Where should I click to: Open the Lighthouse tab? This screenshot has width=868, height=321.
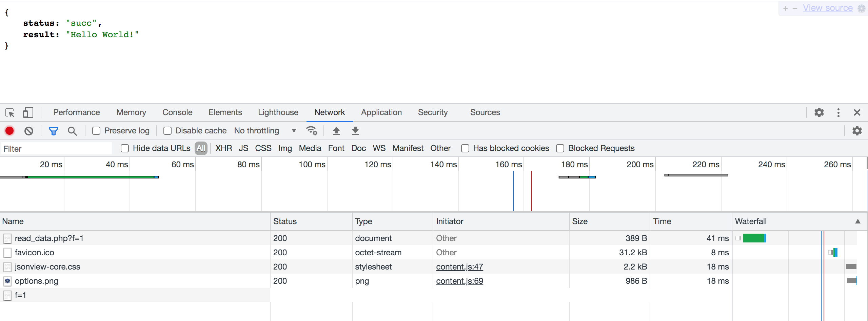(278, 112)
